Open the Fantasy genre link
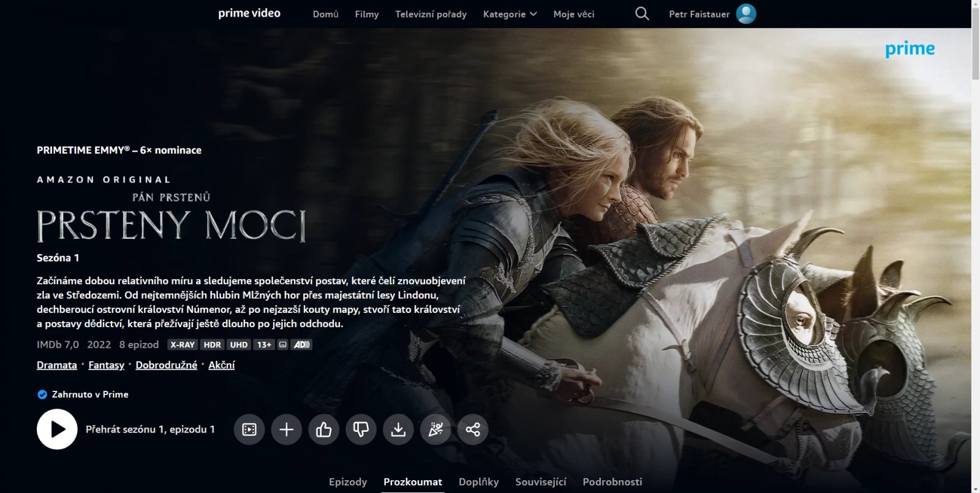980x493 pixels. pyautogui.click(x=107, y=365)
